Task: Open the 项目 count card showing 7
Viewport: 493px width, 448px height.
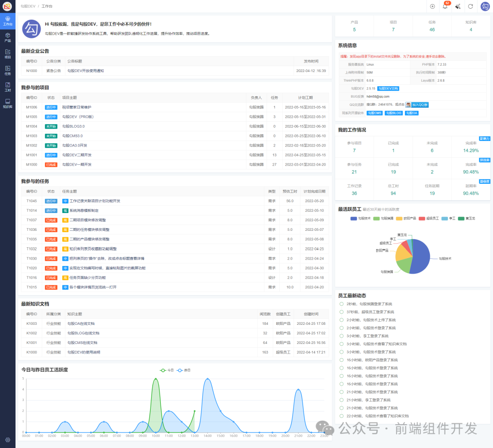Action: click(393, 26)
